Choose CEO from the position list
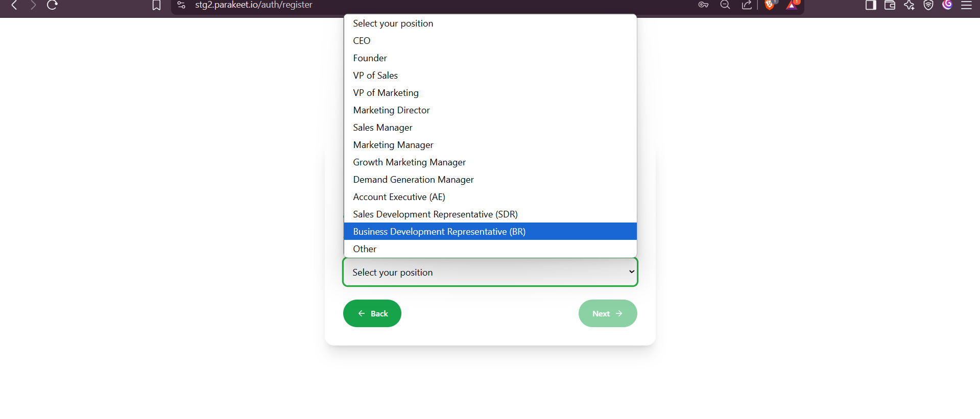Viewport: 980px width, 419px height. [x=362, y=41]
